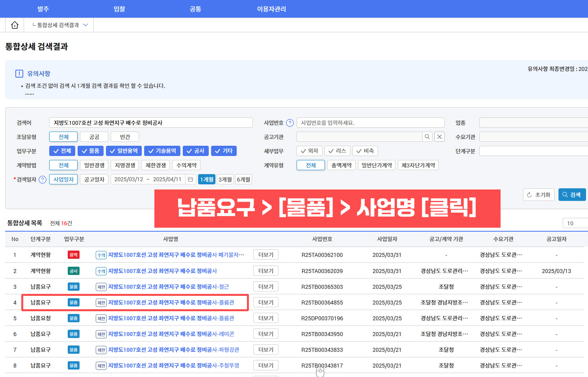
Task: Check the 외자 option in 세부업무
Action: tap(309, 151)
